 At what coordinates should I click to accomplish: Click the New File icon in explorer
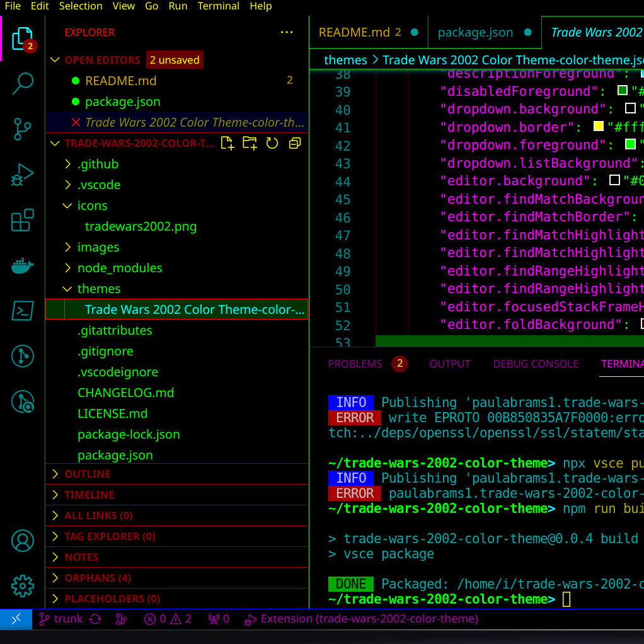click(227, 143)
